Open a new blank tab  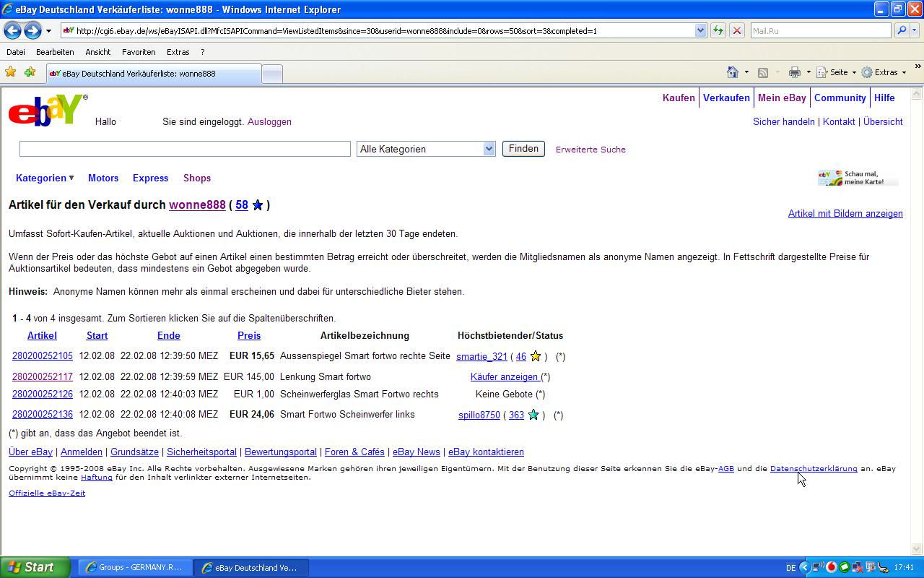click(x=271, y=74)
